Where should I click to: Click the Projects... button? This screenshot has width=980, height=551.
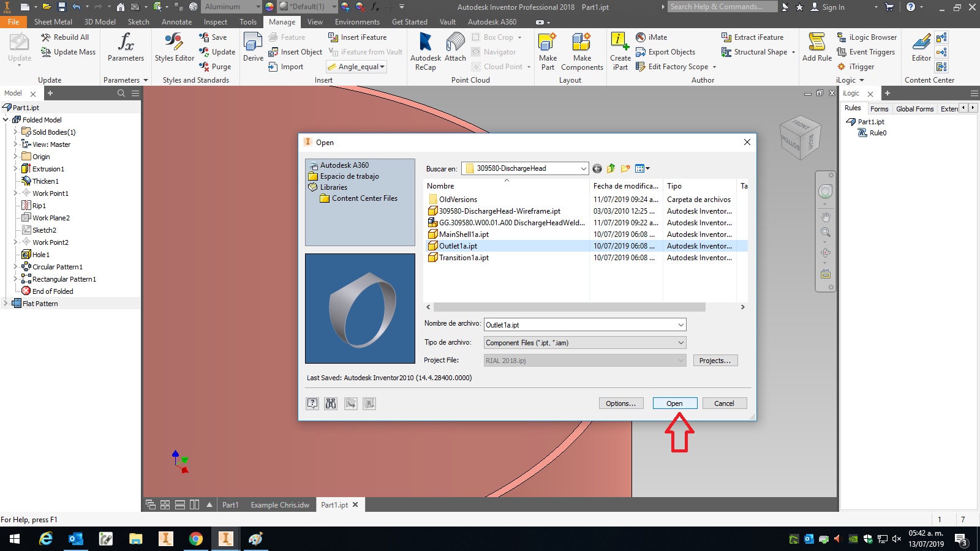click(715, 361)
